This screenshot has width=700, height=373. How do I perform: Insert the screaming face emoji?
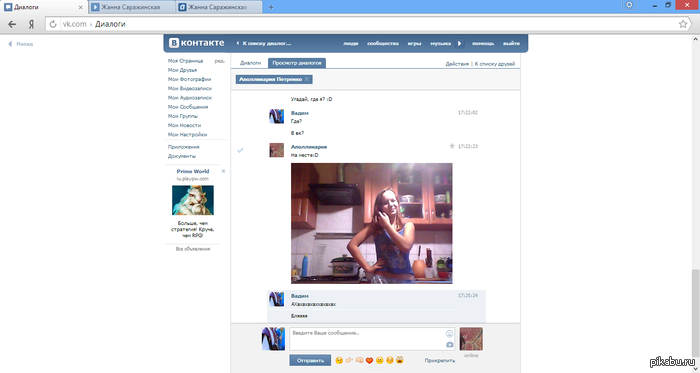[x=400, y=360]
